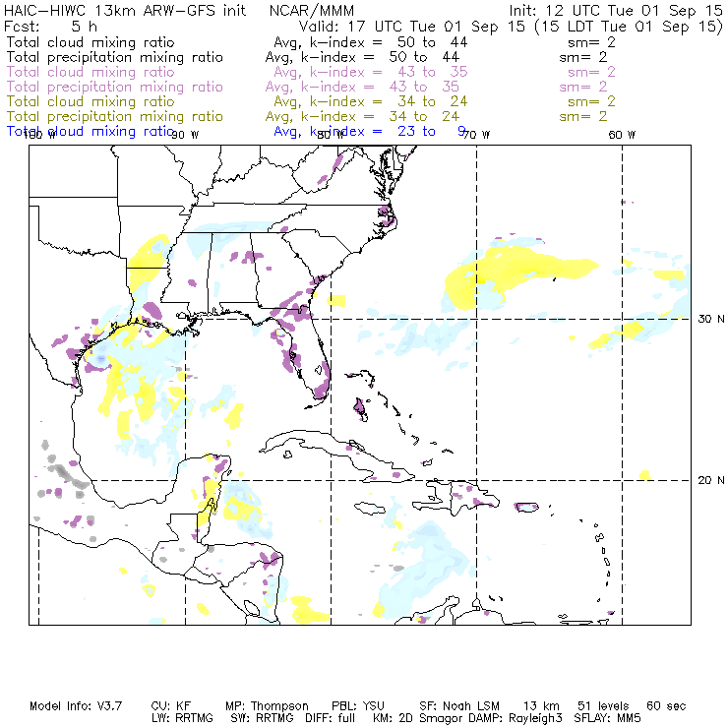Click the "KM: 2D Smagor" footer text

click(416, 718)
